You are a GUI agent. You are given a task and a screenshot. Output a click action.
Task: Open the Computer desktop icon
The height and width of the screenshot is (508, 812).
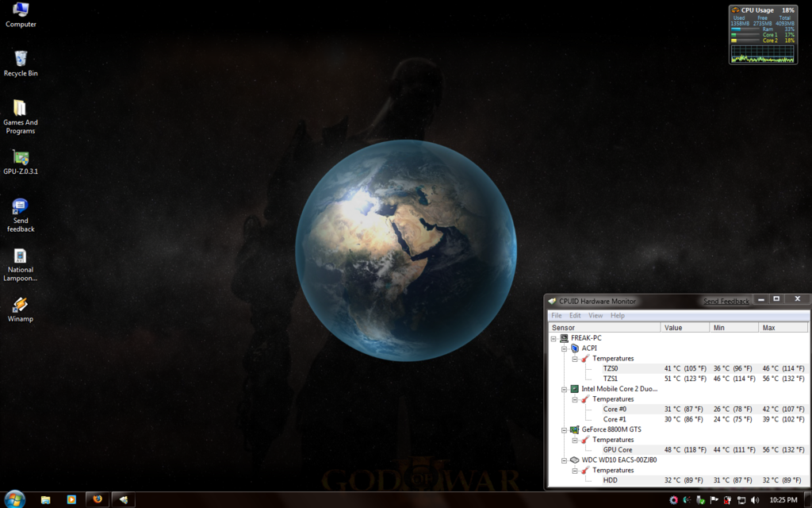[x=21, y=14]
